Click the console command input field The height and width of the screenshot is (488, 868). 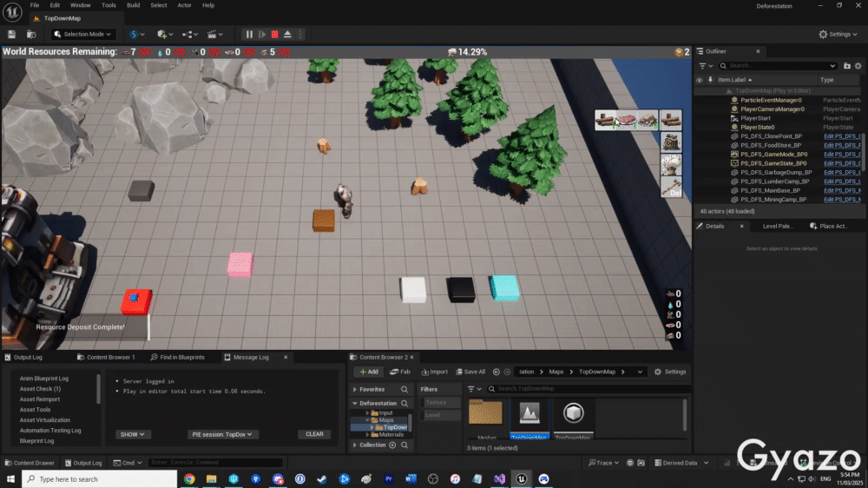tap(215, 463)
